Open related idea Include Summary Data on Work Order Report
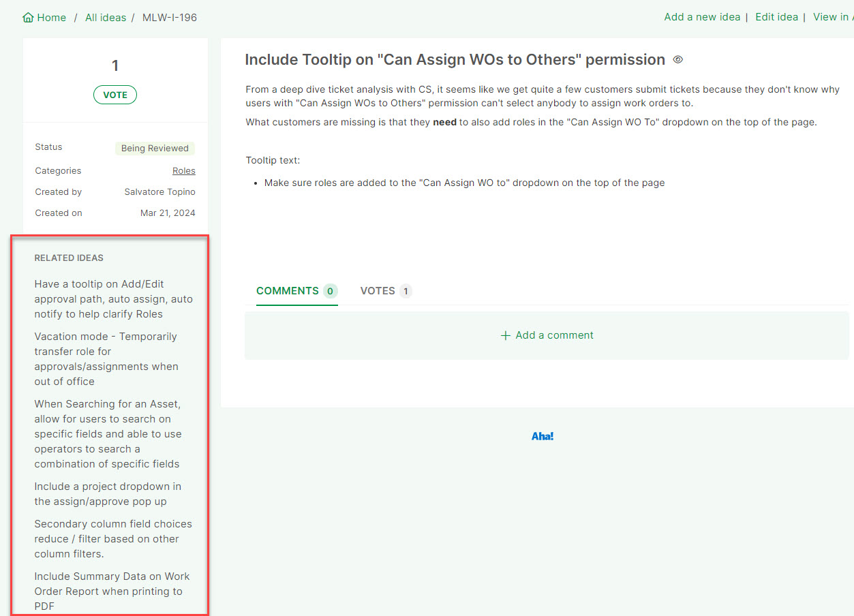854x616 pixels. (112, 591)
